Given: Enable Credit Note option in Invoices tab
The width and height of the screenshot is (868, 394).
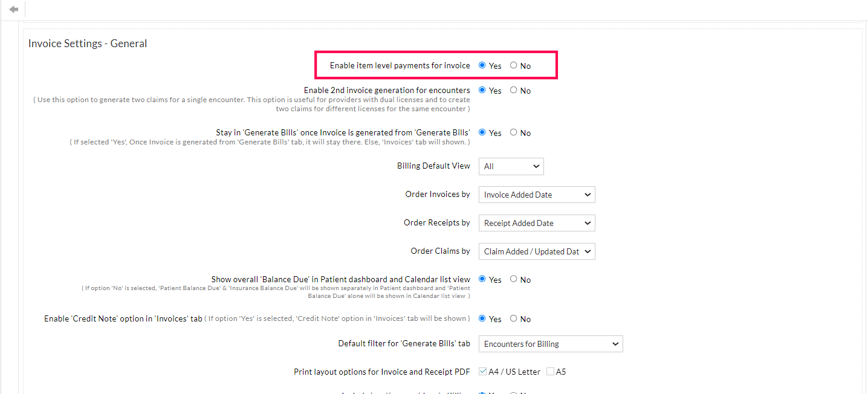Looking at the screenshot, I should tap(482, 318).
